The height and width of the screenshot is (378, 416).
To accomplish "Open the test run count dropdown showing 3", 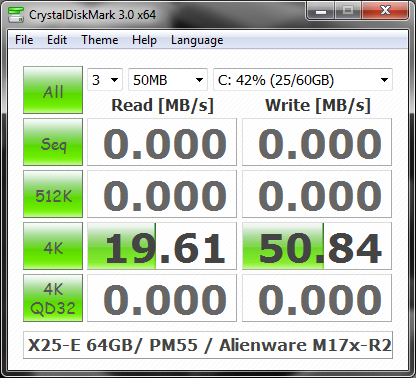I will point(105,80).
